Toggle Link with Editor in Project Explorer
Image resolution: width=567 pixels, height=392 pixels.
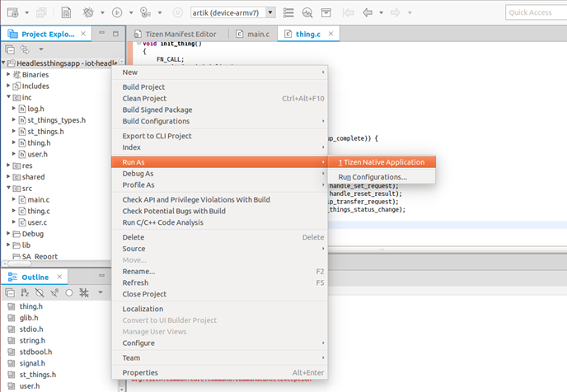tap(24, 50)
